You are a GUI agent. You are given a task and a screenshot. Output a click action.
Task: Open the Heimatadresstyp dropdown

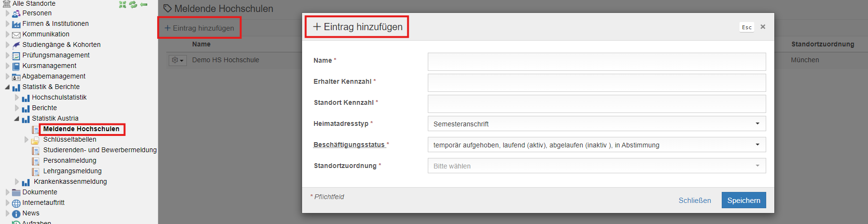[597, 123]
